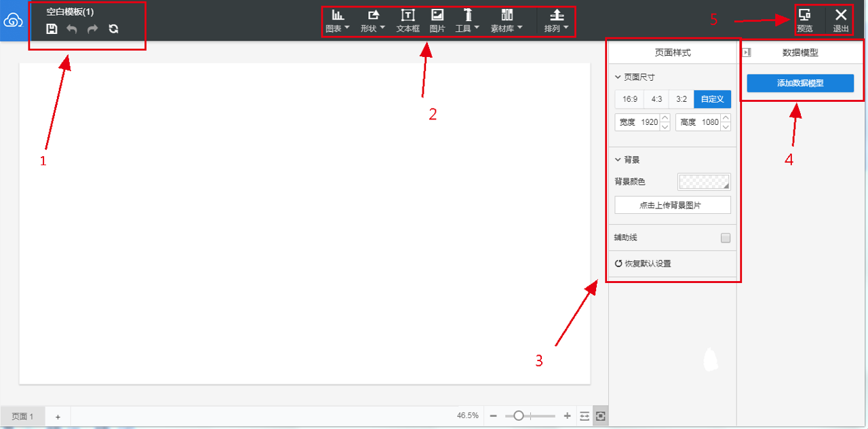Click the blank white canvas page
Screen dimensions: 868x429
[x=304, y=223]
